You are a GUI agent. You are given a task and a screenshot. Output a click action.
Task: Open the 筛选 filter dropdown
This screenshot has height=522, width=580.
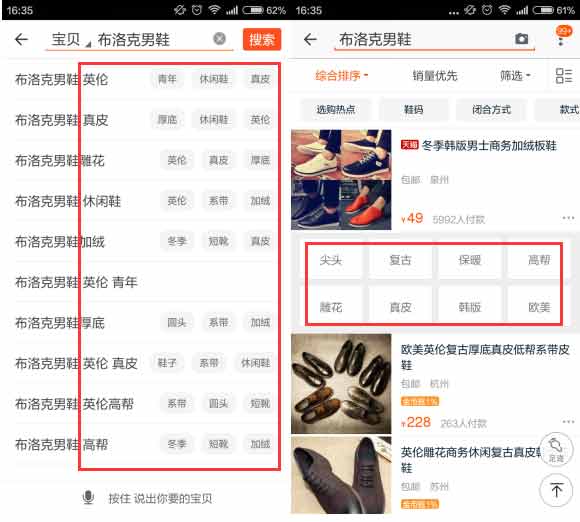point(515,76)
